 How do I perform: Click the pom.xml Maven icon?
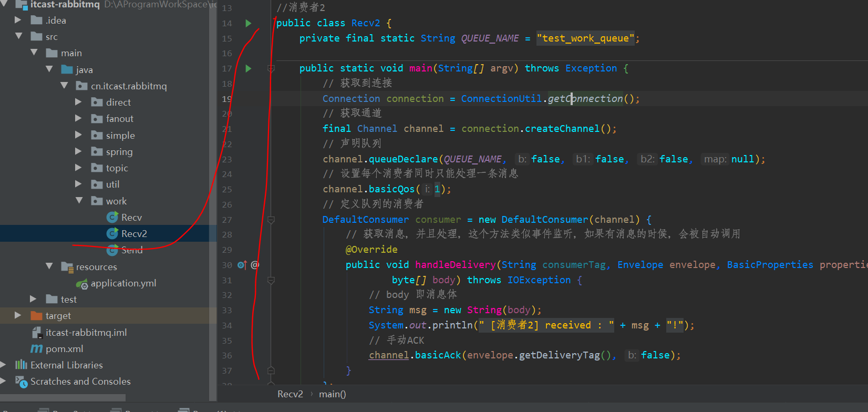[x=37, y=348]
